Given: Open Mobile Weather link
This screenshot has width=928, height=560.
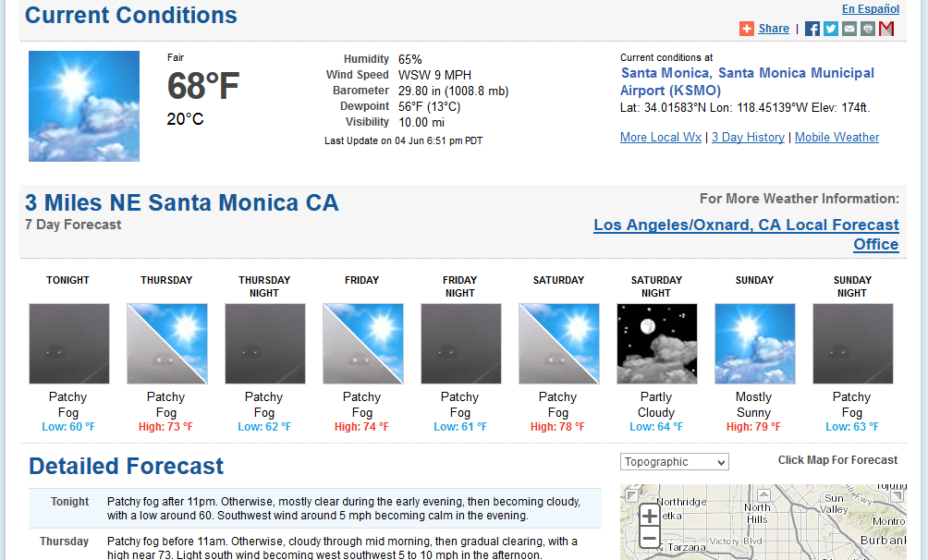Looking at the screenshot, I should pyautogui.click(x=836, y=138).
